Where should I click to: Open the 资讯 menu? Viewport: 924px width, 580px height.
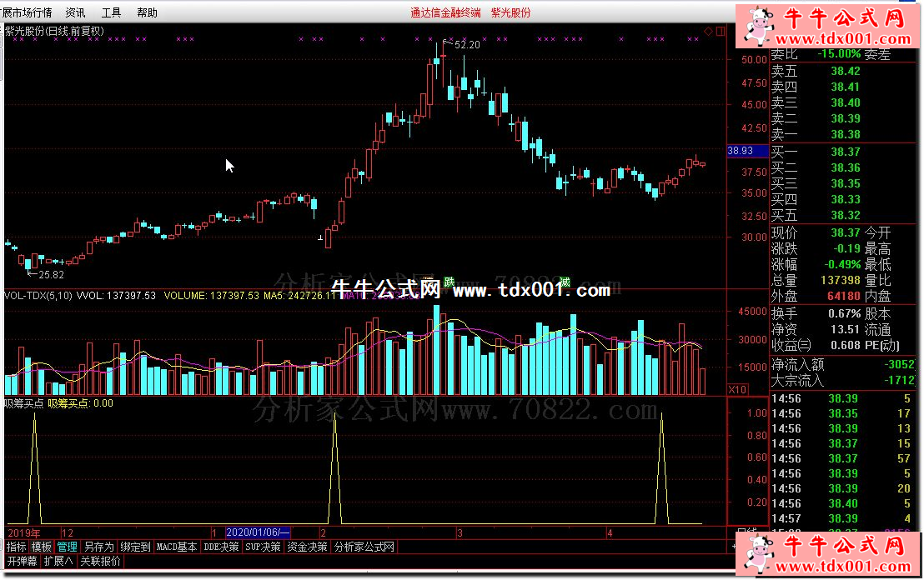[x=75, y=12]
